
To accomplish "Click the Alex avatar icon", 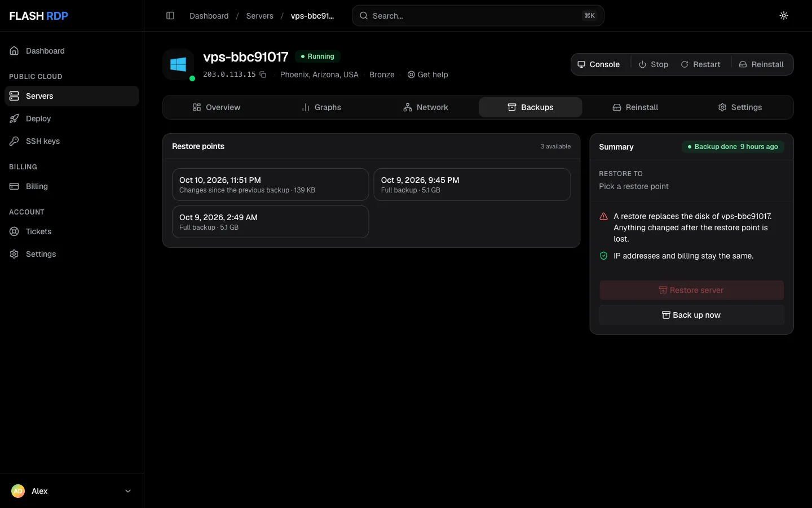I will click(x=18, y=491).
